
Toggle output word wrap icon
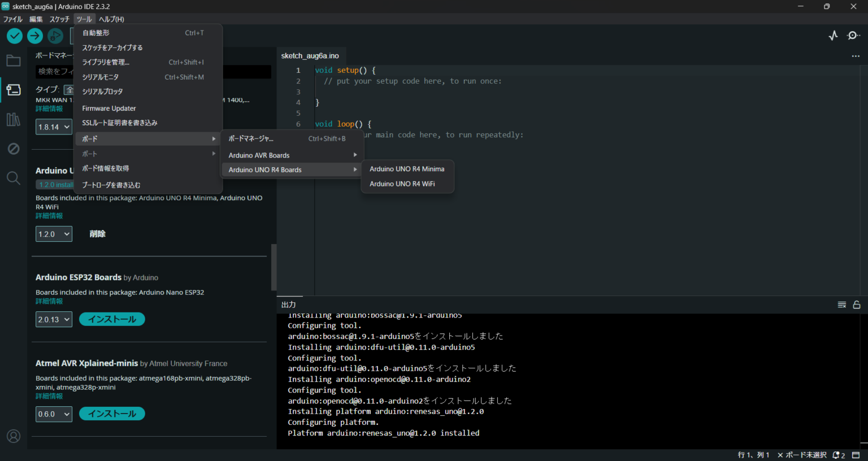[x=841, y=305]
